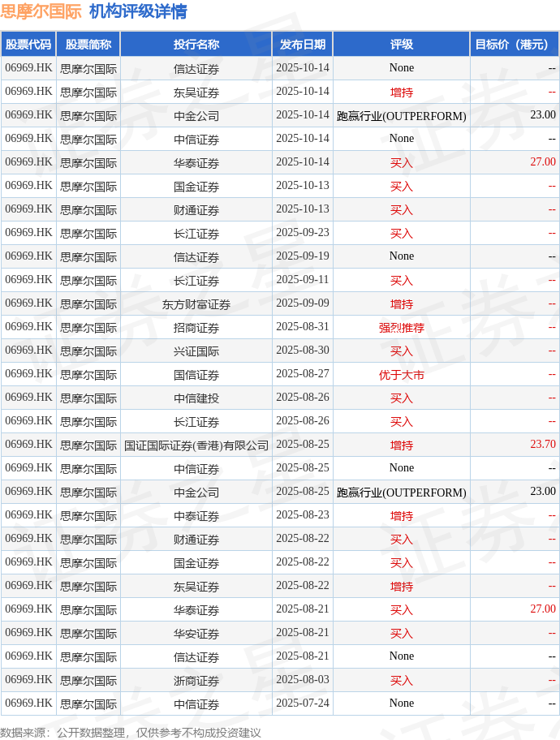Click 06969.HK code in the 浙商证券 row
The height and width of the screenshot is (740, 560).
click(28, 680)
